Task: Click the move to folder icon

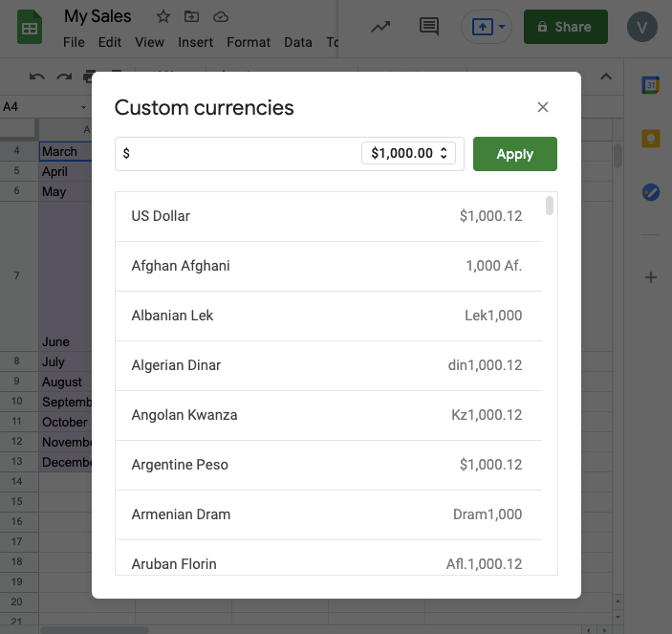Action: 191,16
